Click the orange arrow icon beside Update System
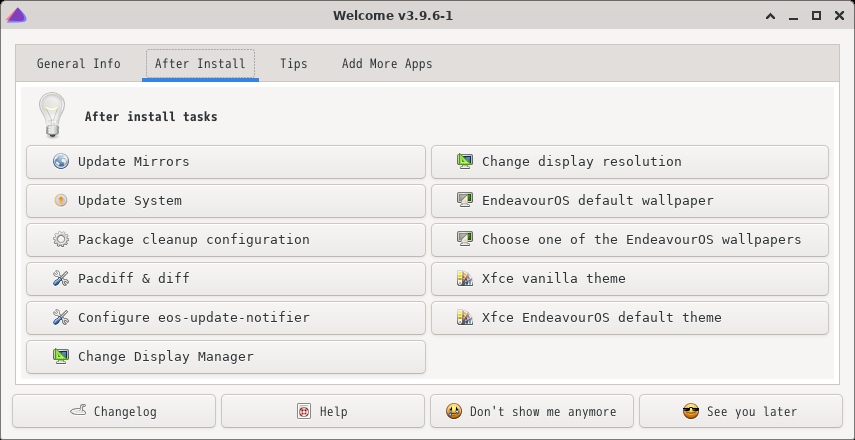Image resolution: width=855 pixels, height=440 pixels. click(x=61, y=201)
